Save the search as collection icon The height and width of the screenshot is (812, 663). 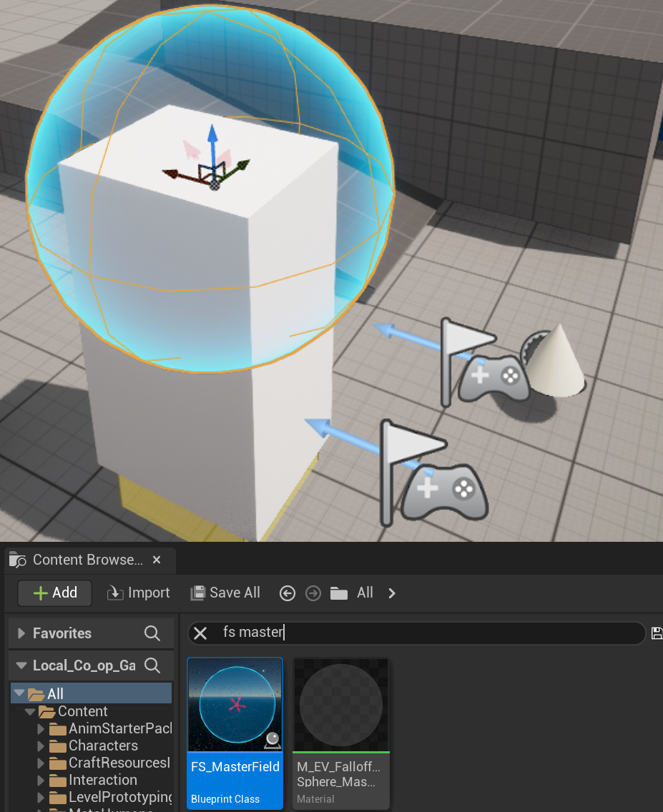click(657, 633)
